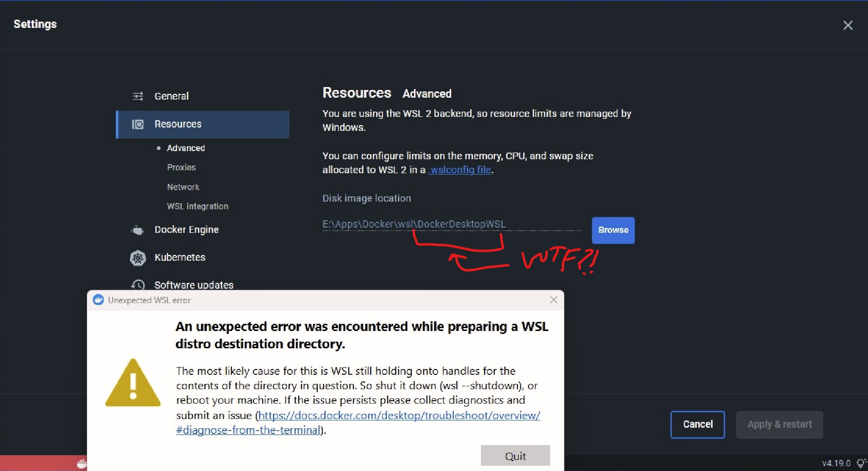Click Quit in the WSL error dialog
The image size is (868, 471).
coord(515,456)
